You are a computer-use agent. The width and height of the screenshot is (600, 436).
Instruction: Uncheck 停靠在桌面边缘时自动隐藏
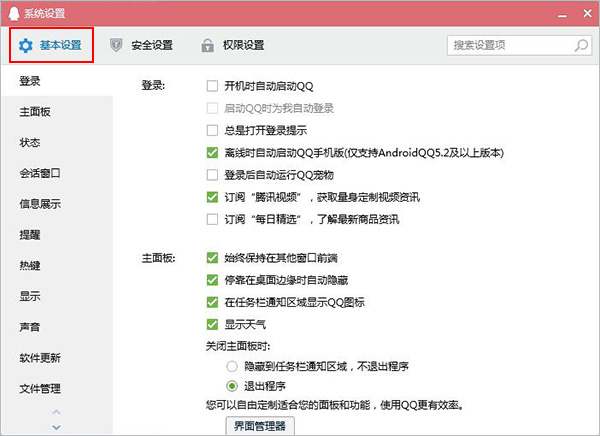(x=212, y=280)
